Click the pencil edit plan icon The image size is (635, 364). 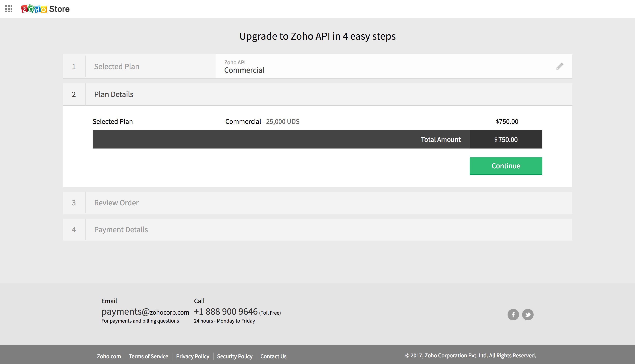coord(560,66)
